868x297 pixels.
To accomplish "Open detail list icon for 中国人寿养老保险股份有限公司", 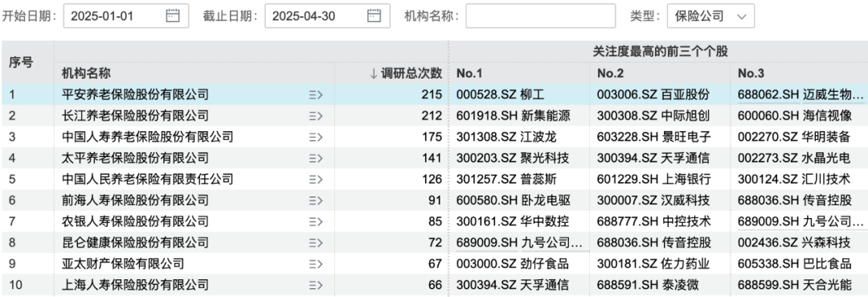I will point(316,137).
